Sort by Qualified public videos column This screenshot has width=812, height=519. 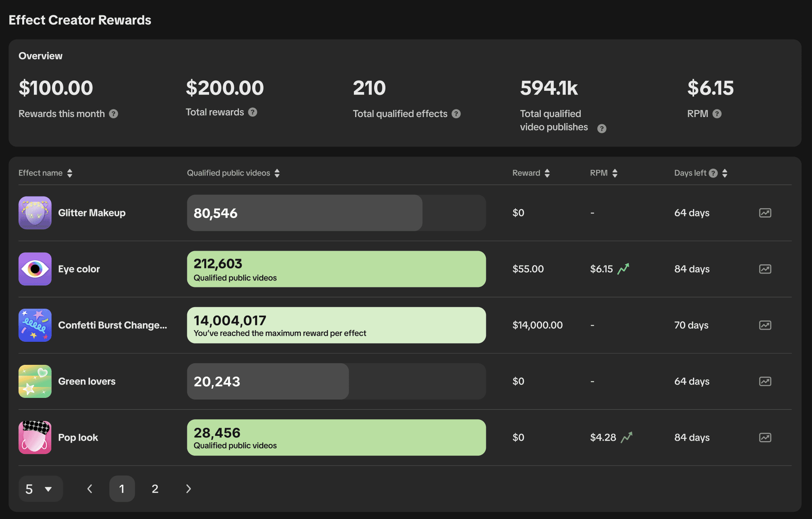coord(277,173)
